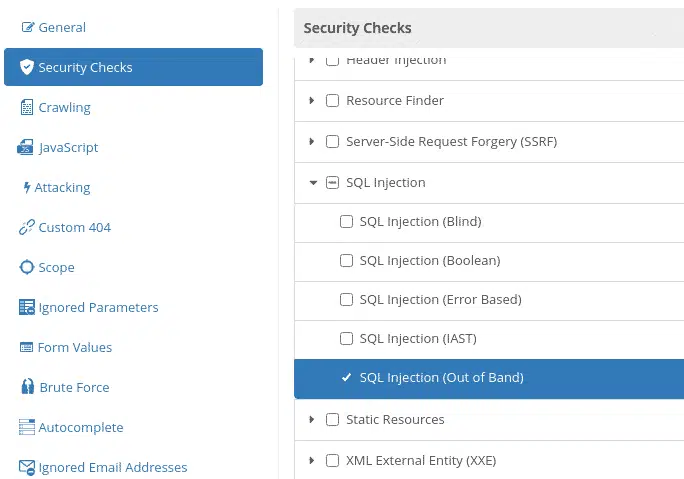This screenshot has height=479, width=684.
Task: Enable the SQL Injection (Blind) checkbox
Action: coord(346,222)
